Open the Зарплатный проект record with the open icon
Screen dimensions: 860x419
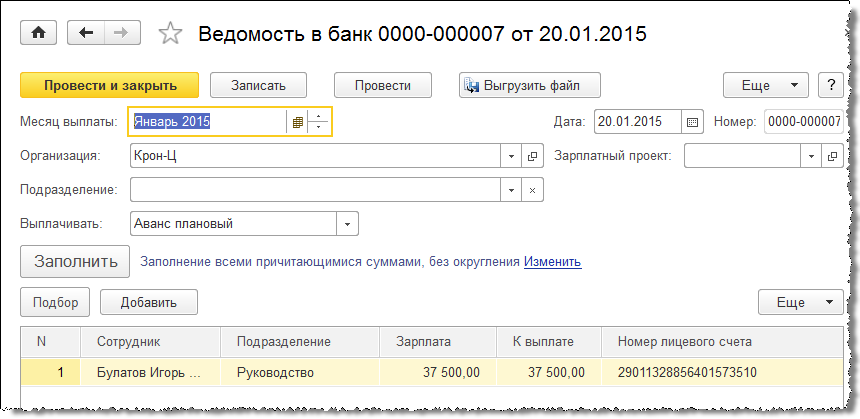(833, 156)
